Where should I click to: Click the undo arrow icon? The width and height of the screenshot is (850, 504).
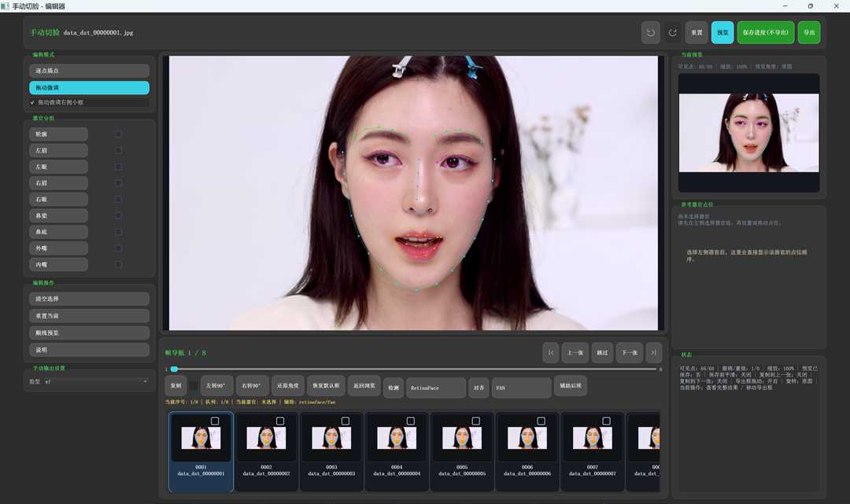[651, 32]
